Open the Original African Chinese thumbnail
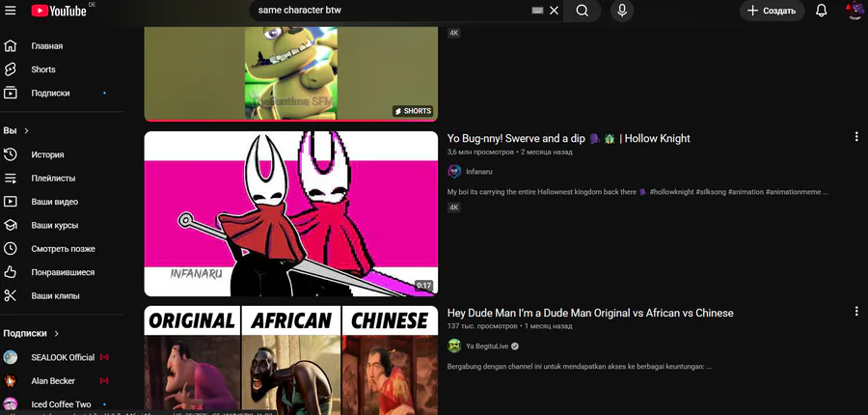Image resolution: width=868 pixels, height=415 pixels. pyautogui.click(x=290, y=360)
